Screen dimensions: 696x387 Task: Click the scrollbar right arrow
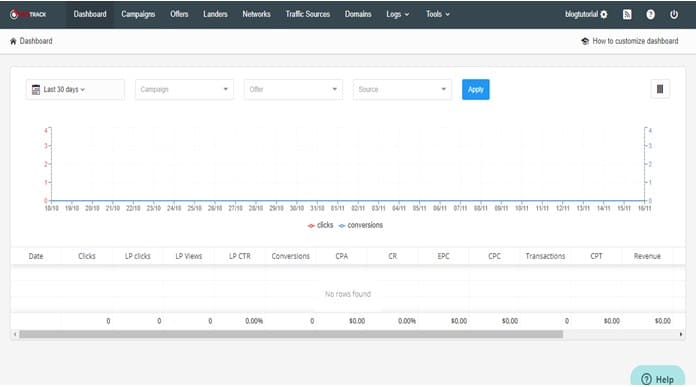[681, 334]
